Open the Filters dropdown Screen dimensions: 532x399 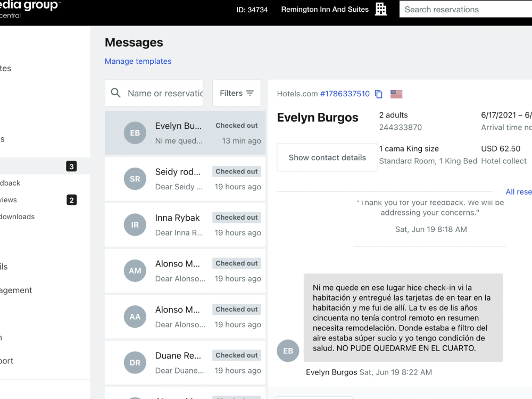(237, 93)
